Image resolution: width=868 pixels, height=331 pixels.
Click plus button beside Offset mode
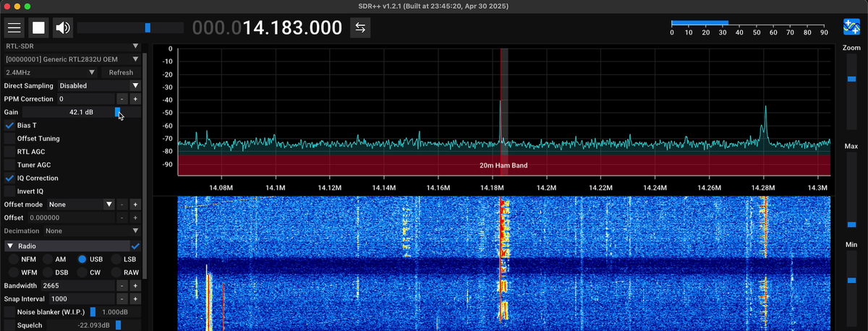pyautogui.click(x=135, y=205)
